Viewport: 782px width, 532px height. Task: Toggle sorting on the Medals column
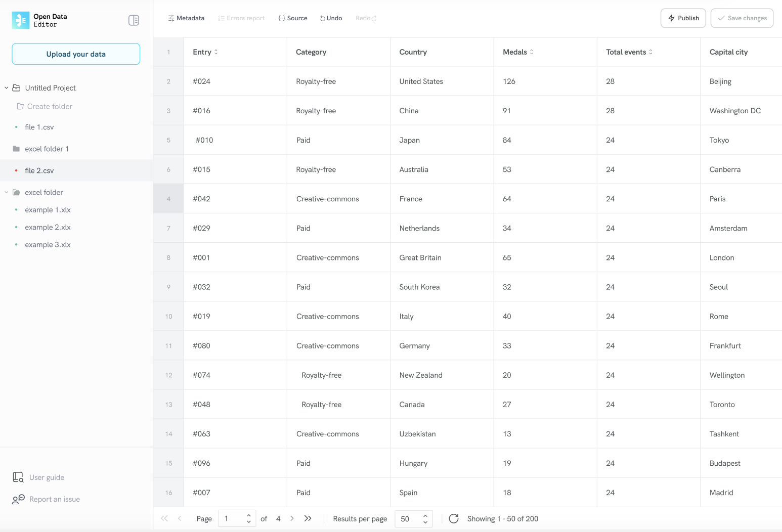532,52
